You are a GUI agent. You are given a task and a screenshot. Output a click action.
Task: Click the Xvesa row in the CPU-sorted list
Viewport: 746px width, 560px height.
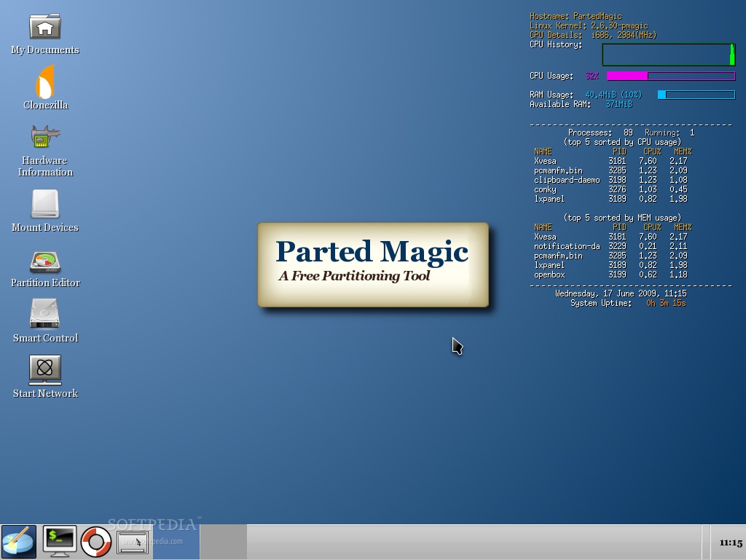pyautogui.click(x=610, y=161)
